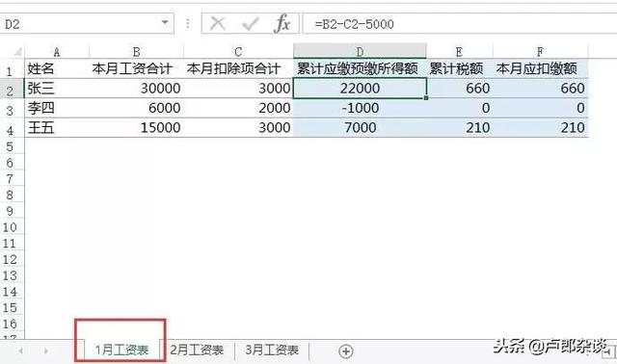Add a new sheet with plus button

point(345,351)
